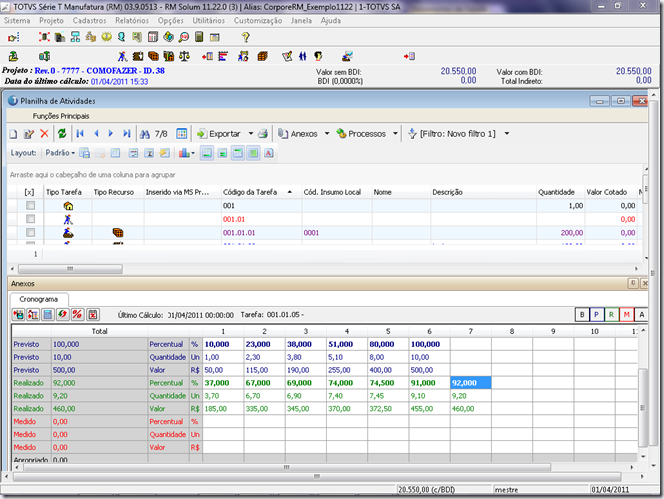
Task: Click the magnifying glass search icon in the main toolbar
Action: click(184, 37)
